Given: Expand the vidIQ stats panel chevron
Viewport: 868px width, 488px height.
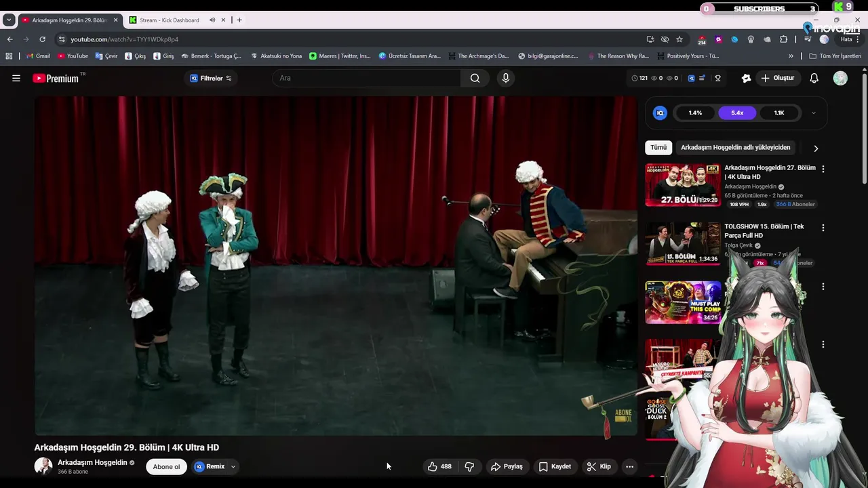Looking at the screenshot, I should (814, 113).
